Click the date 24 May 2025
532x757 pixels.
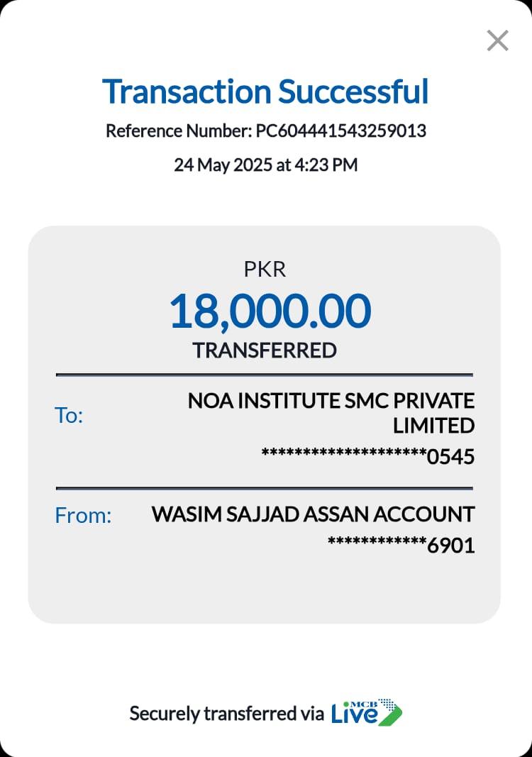point(223,165)
